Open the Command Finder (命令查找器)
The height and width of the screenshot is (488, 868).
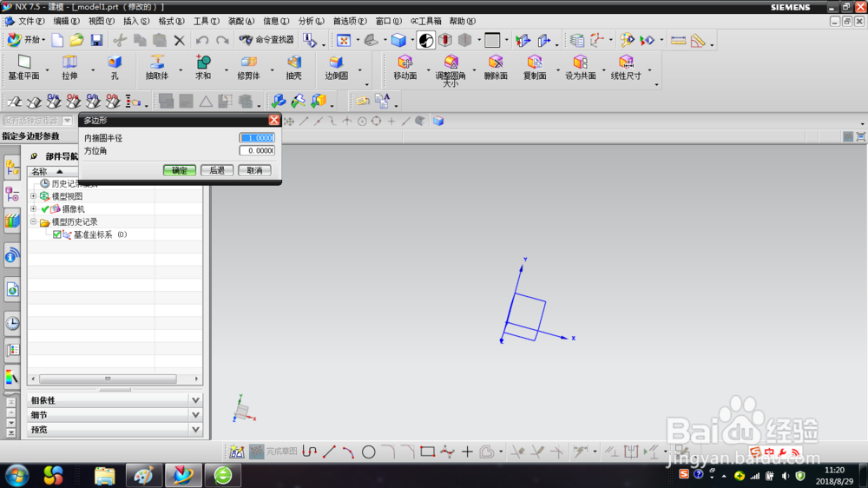[266, 40]
